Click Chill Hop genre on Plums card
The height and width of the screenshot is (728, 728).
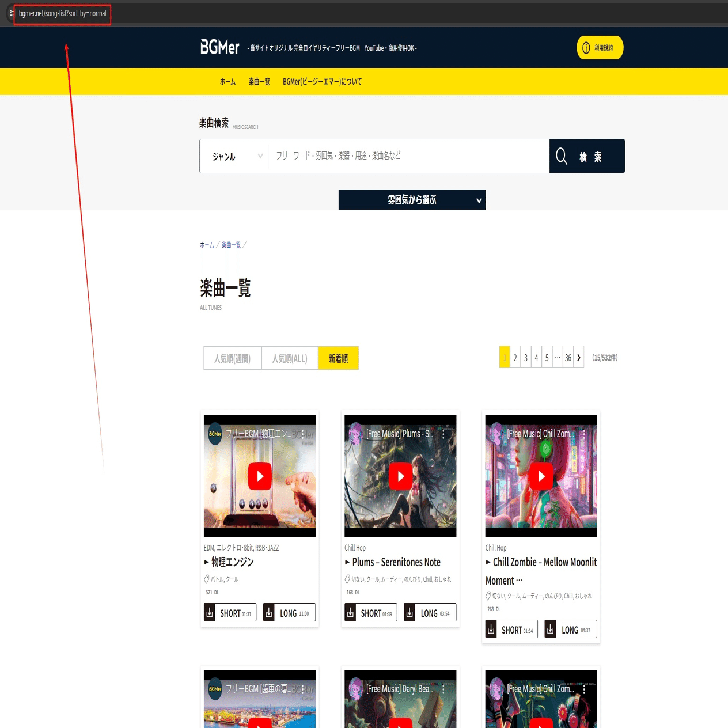pyautogui.click(x=355, y=548)
